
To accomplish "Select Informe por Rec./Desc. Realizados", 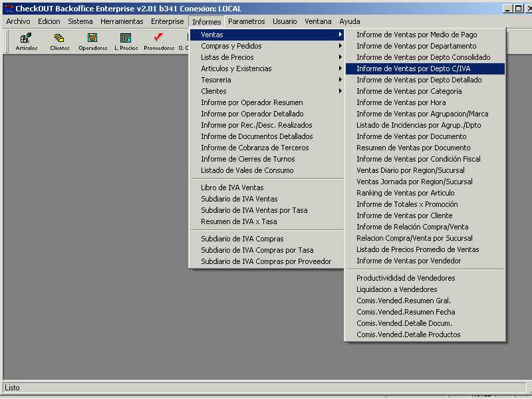I will click(267, 125).
